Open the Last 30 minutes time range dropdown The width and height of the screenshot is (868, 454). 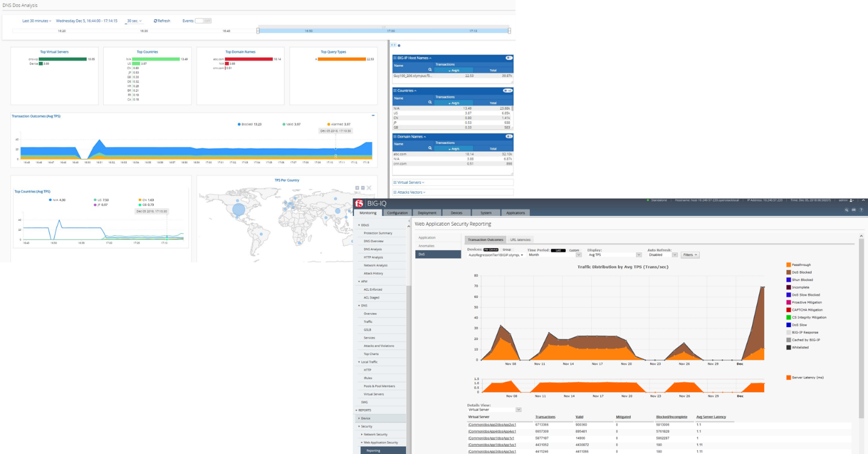[36, 21]
